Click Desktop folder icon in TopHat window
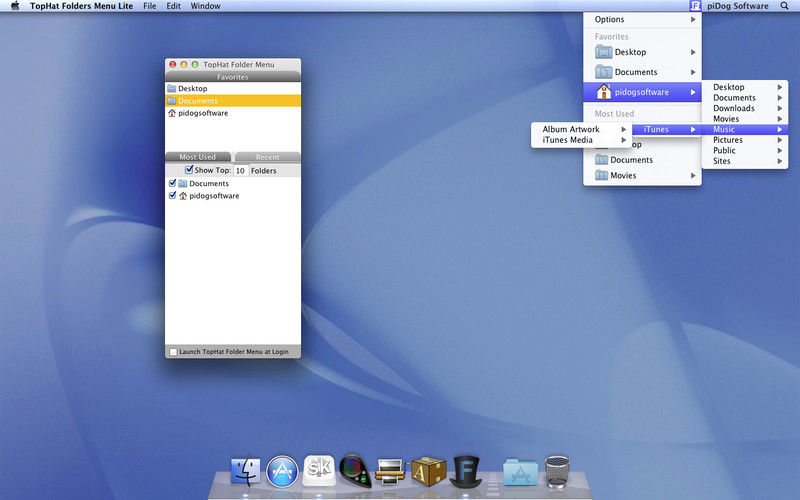This screenshot has width=800, height=500. pos(171,88)
